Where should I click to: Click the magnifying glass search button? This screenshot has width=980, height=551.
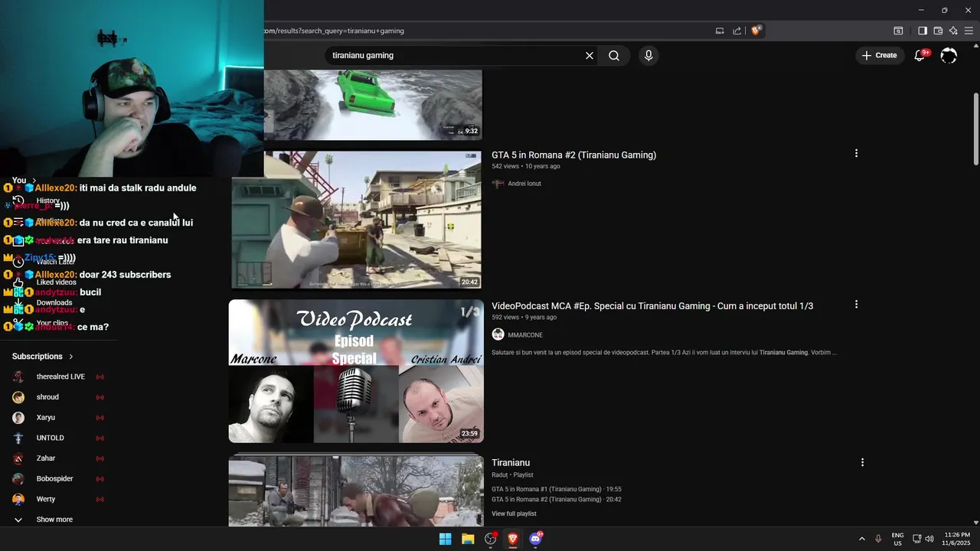coord(614,55)
